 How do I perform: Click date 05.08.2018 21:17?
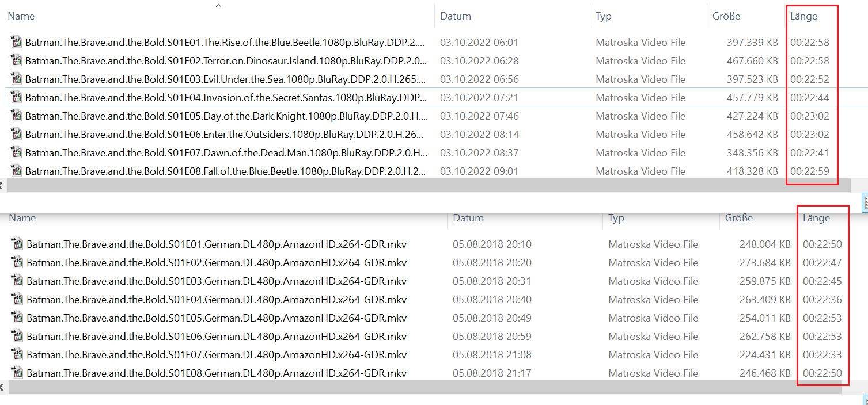[x=492, y=373]
